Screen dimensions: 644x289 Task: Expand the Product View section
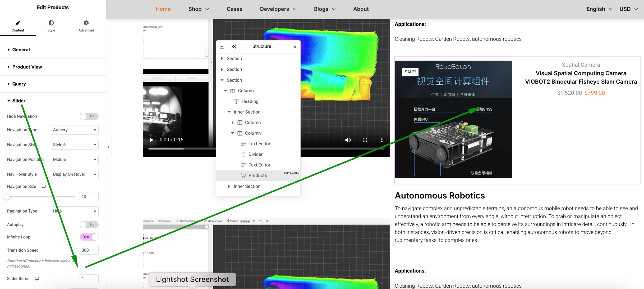pyautogui.click(x=53, y=67)
